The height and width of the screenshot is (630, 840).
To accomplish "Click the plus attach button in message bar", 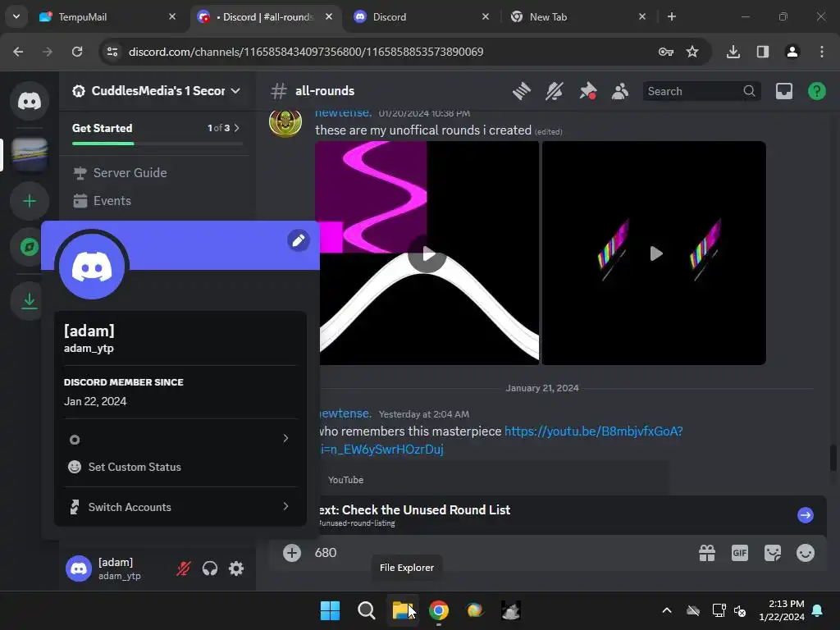I will point(292,553).
